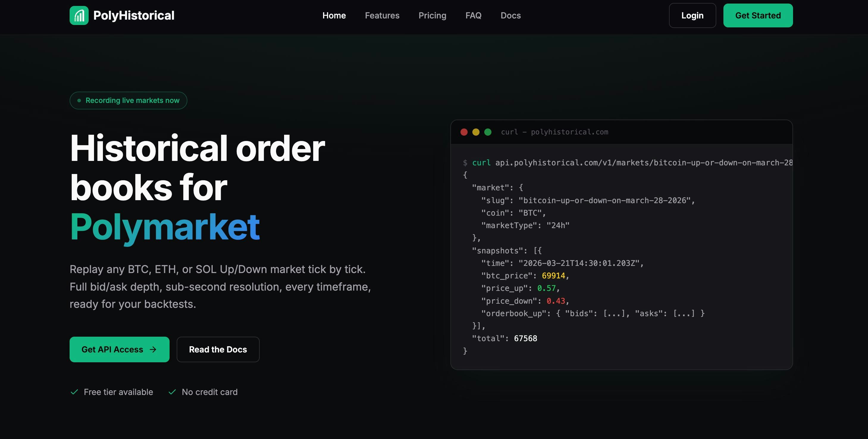This screenshot has height=439, width=868.
Task: Click the checkmark next to Free tier available
Action: tap(74, 392)
